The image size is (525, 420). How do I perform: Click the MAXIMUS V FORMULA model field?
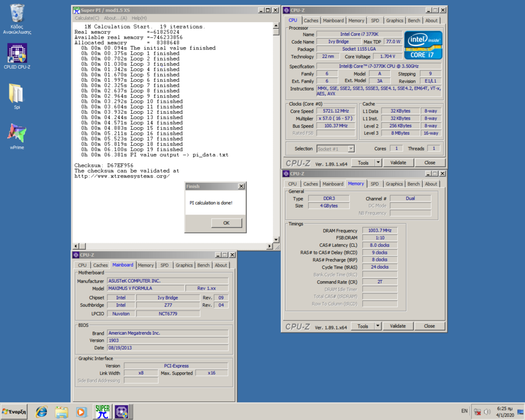tap(146, 288)
